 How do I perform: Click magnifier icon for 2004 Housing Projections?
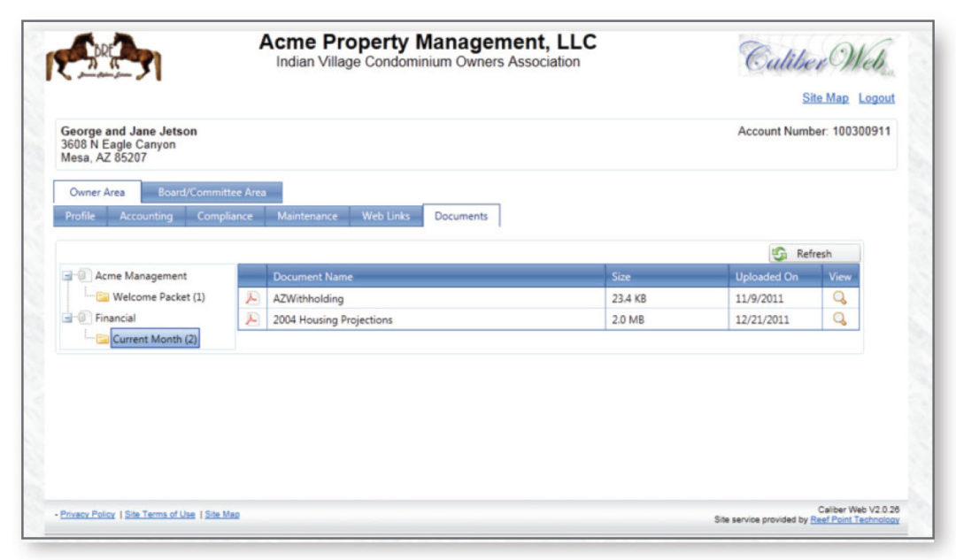tap(840, 319)
